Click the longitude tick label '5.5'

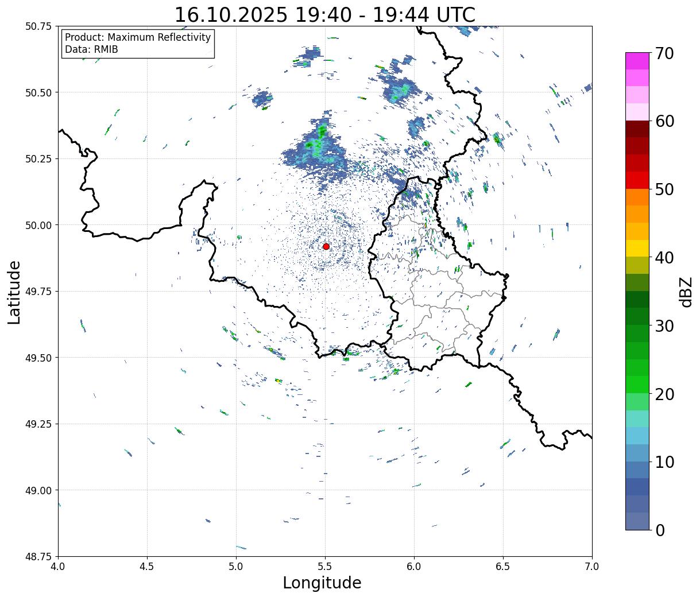tap(325, 566)
